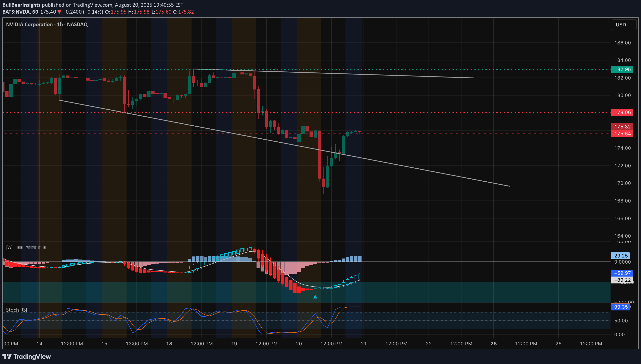Click the date label 26 on time axis
The image size is (641, 364).
558,344
